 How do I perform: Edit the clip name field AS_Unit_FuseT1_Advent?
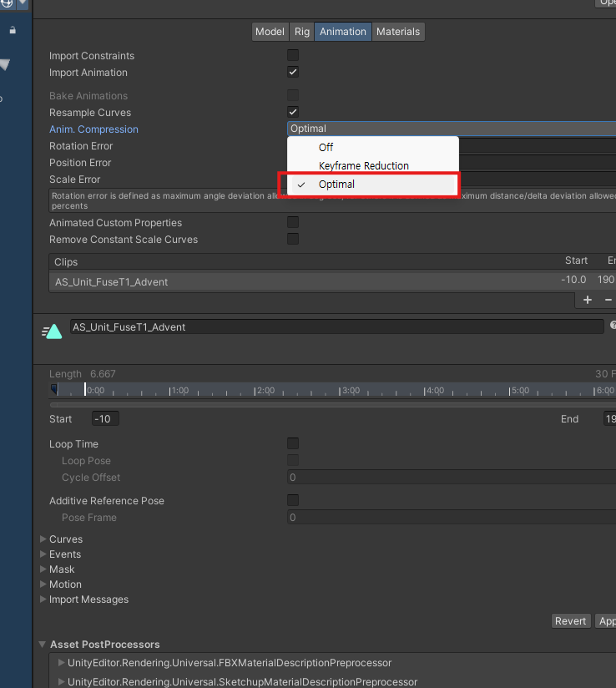337,327
